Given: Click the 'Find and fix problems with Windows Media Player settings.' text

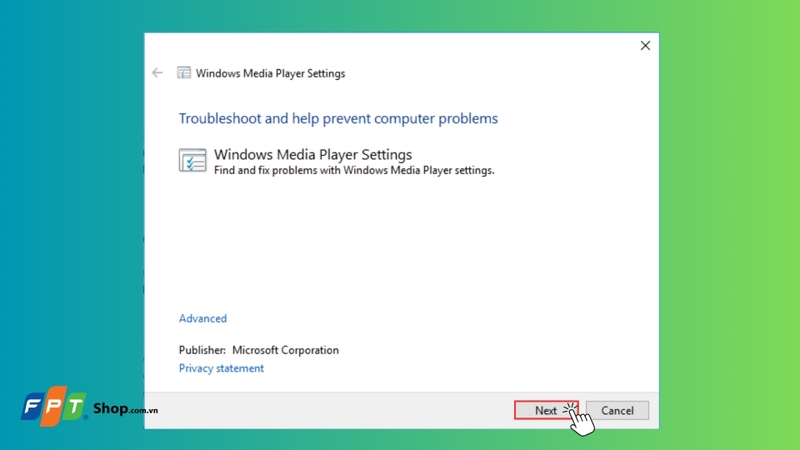Looking at the screenshot, I should (354, 170).
